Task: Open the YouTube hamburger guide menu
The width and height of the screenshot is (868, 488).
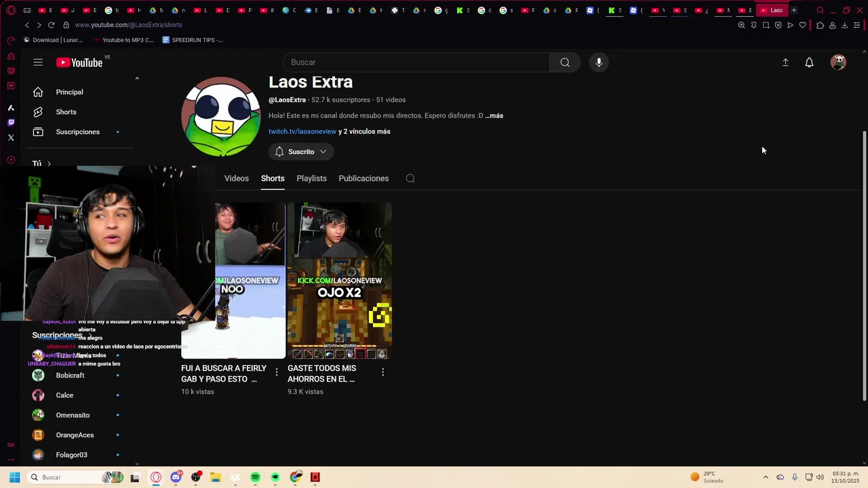Action: (x=38, y=62)
